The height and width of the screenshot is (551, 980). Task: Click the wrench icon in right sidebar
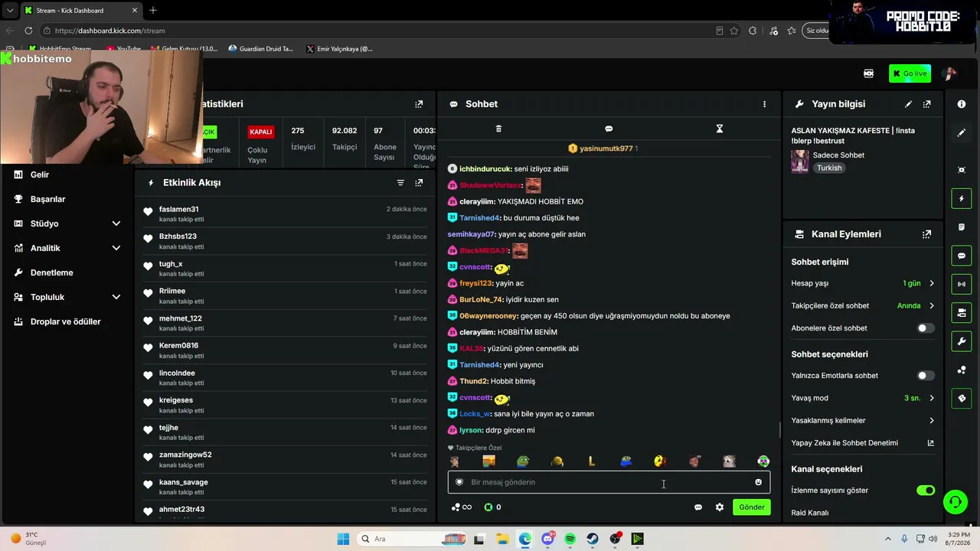pyautogui.click(x=962, y=341)
